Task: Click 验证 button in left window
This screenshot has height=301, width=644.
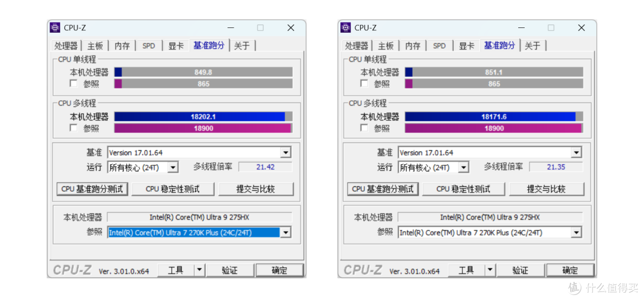Action: click(x=230, y=270)
